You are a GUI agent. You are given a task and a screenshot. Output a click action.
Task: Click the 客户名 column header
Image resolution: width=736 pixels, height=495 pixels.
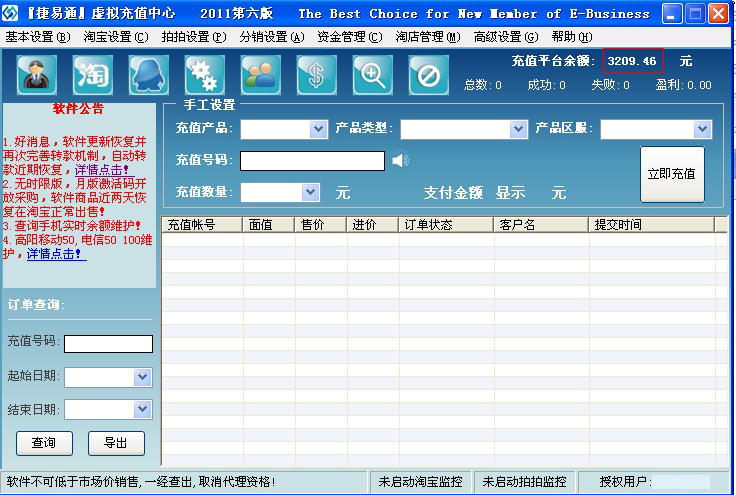(x=541, y=225)
